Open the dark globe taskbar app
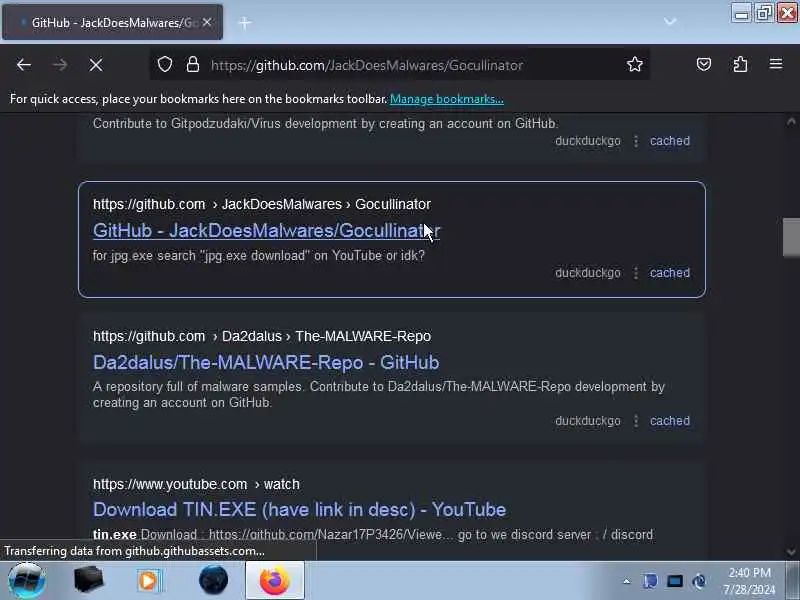 (x=213, y=580)
